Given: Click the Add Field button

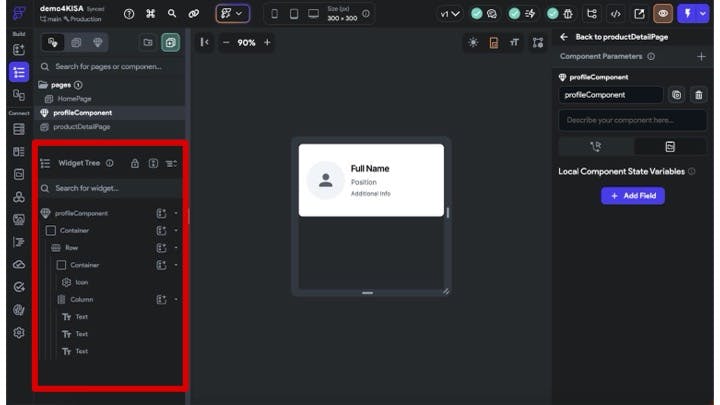Looking at the screenshot, I should (x=633, y=196).
